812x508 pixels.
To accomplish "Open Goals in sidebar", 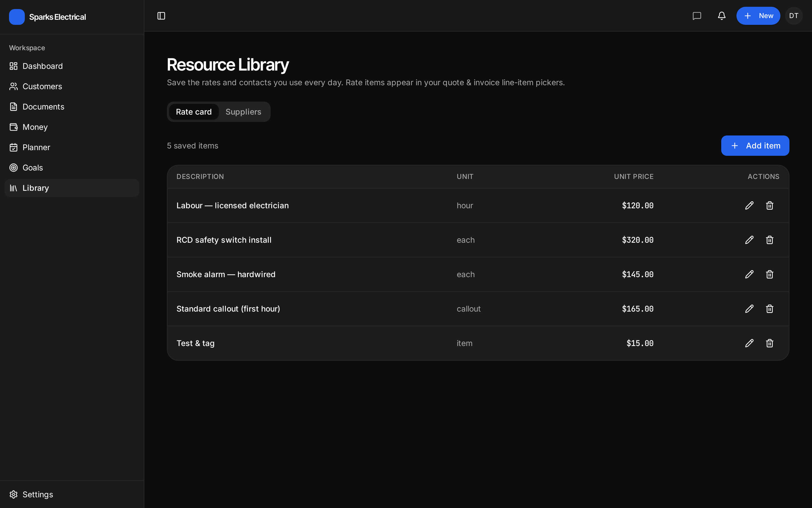I will (72, 168).
